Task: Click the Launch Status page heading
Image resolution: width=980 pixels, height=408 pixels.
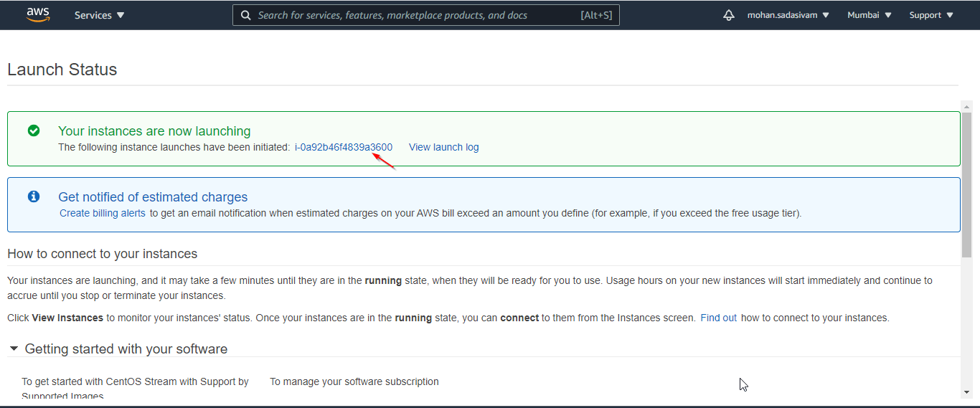Action: click(62, 70)
